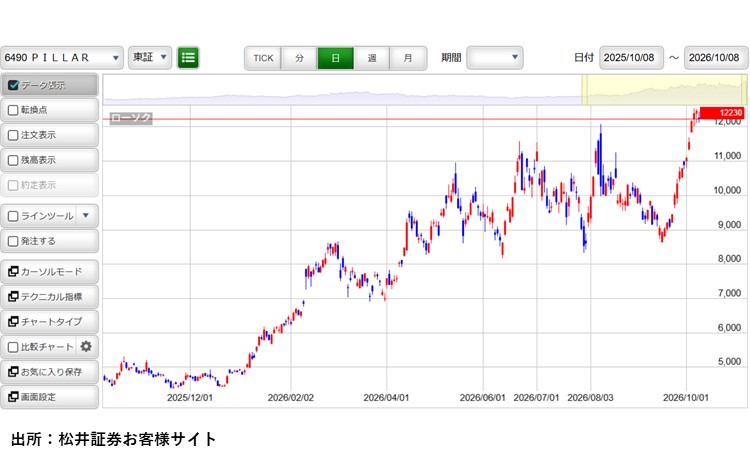This screenshot has width=750, height=454.
Task: Enable the 注文表示 checkbox
Action: 13,135
